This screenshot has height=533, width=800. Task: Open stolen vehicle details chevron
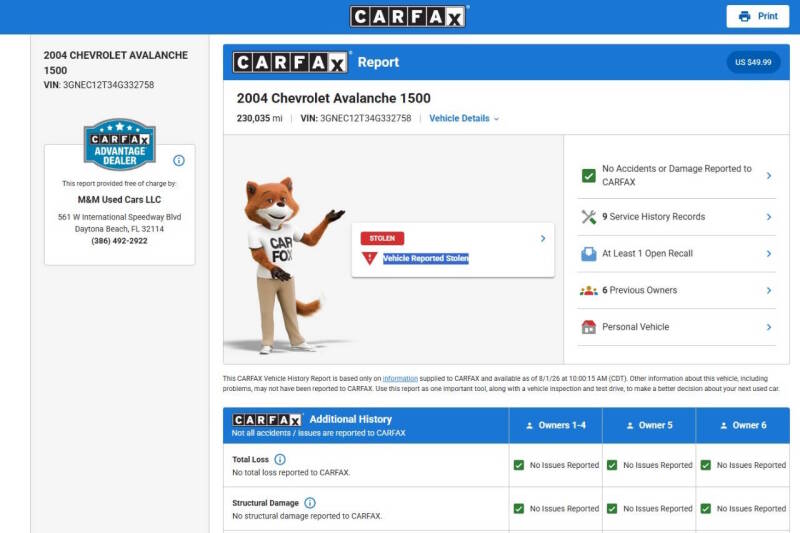(543, 238)
